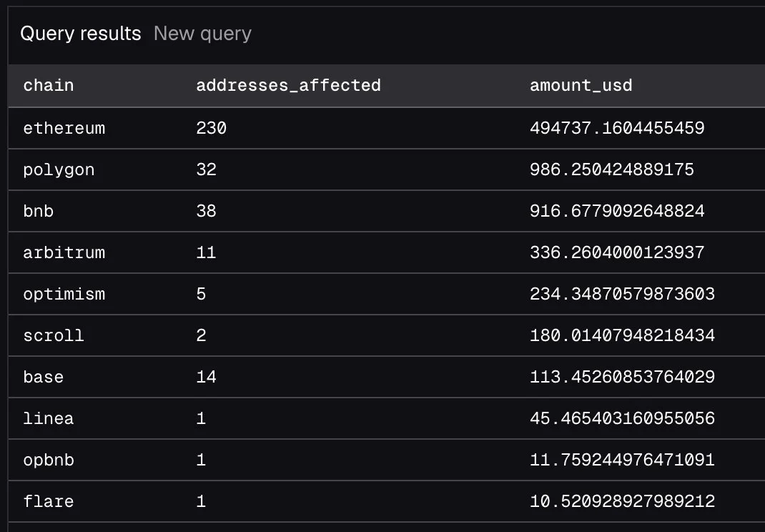765x532 pixels.
Task: Sort by addresses_affected column header
Action: coord(288,85)
